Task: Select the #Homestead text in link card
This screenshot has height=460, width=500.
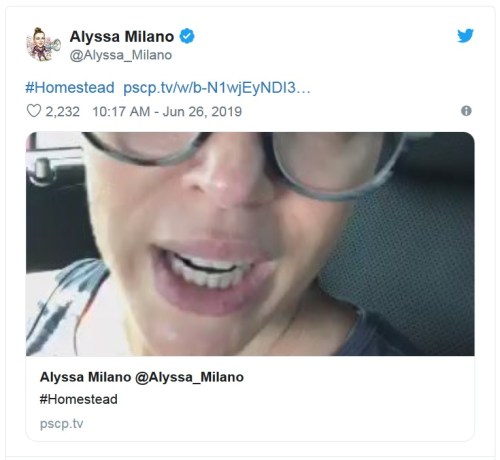Action: coord(79,399)
